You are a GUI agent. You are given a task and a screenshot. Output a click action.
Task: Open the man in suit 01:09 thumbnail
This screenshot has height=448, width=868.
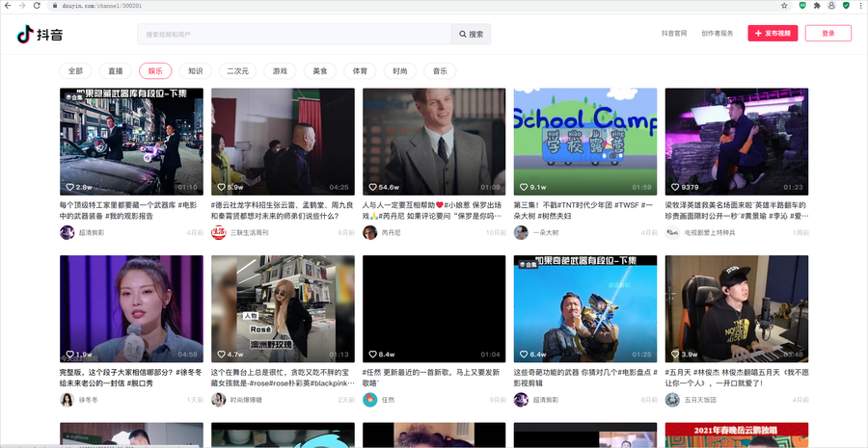[434, 142]
